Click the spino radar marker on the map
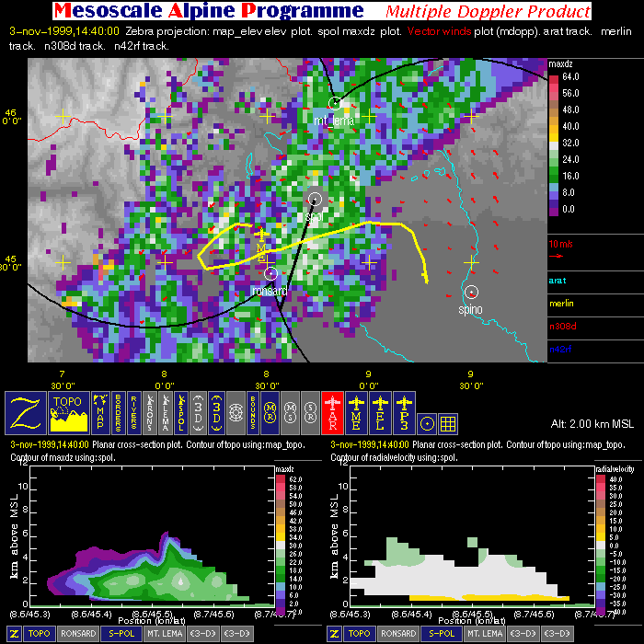Image resolution: width=644 pixels, height=644 pixels. pos(471,292)
